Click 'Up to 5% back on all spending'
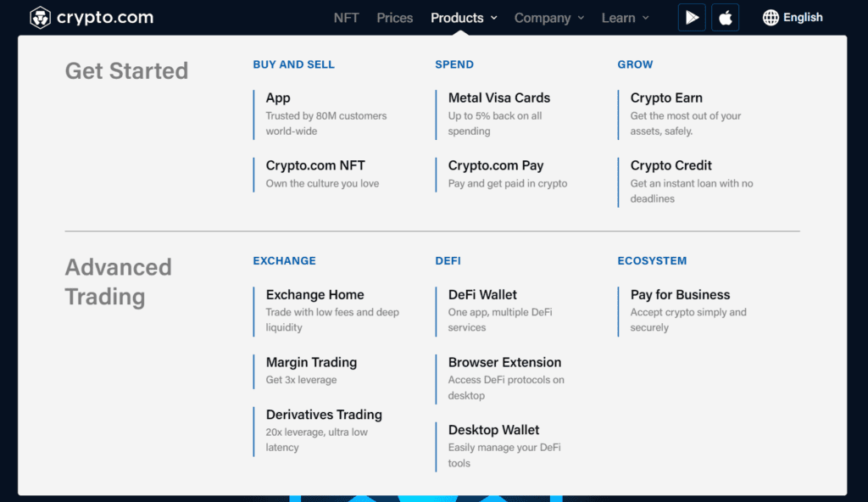Screen dimensions: 868x502 (495, 124)
